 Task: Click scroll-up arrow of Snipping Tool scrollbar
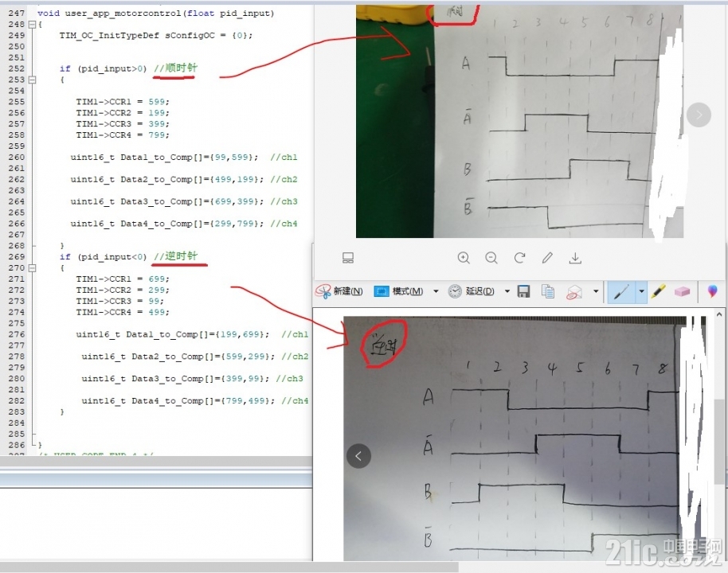pyautogui.click(x=719, y=314)
